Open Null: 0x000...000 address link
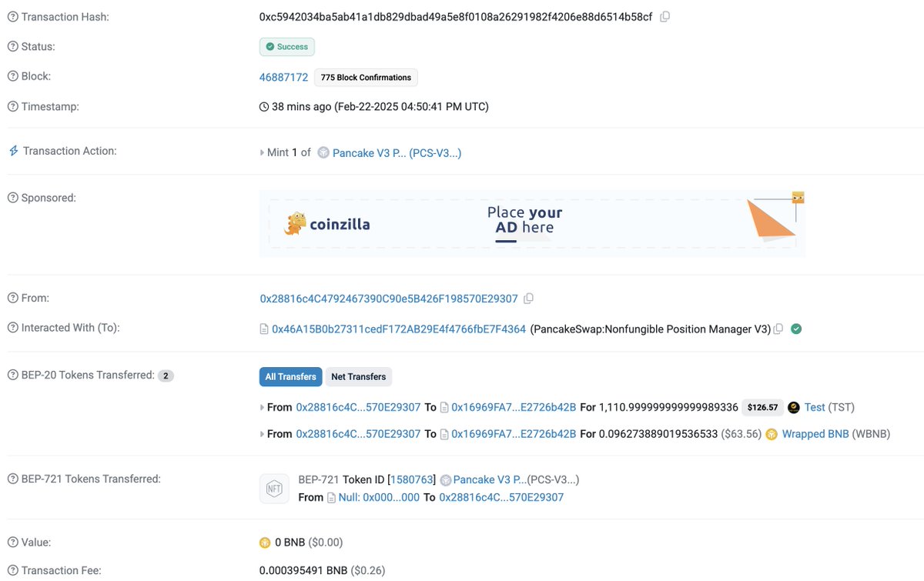The width and height of the screenshot is (924, 581). pos(379,498)
